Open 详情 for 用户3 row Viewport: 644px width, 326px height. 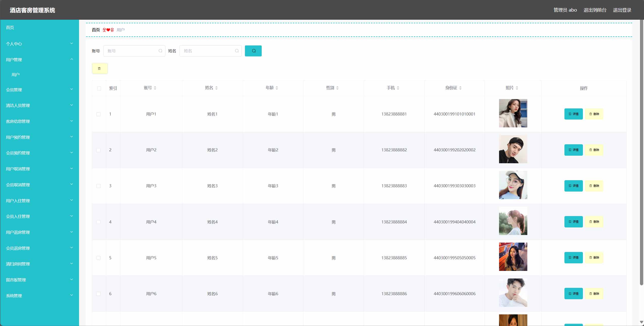coord(574,186)
